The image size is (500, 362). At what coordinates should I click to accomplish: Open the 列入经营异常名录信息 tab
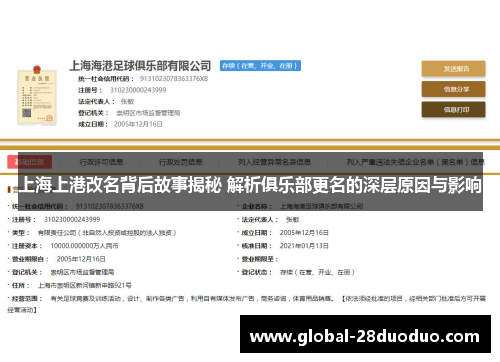[x=274, y=162]
